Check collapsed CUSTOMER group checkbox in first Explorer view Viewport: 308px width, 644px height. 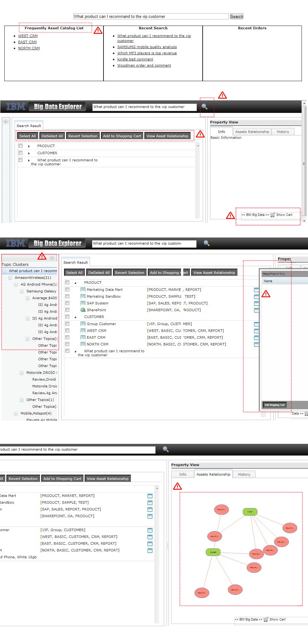click(x=20, y=153)
